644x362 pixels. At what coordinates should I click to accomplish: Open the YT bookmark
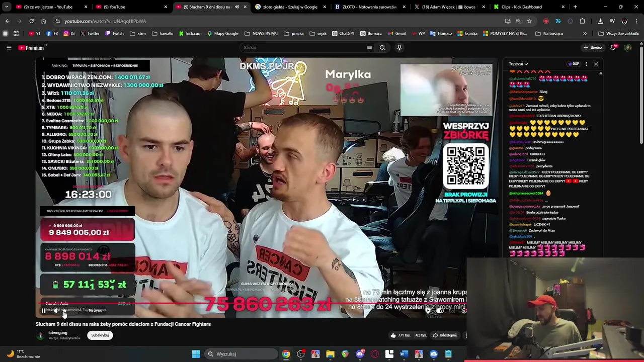click(x=35, y=34)
